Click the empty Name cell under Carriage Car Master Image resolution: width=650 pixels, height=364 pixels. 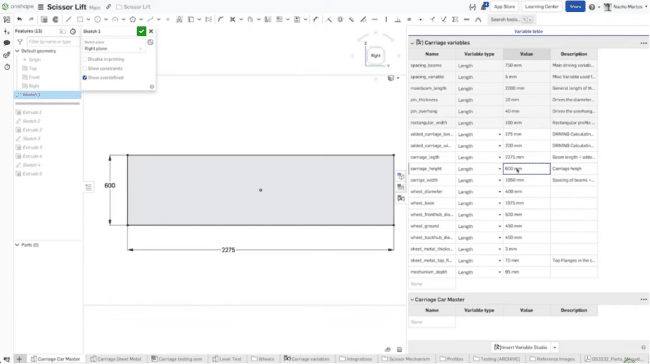(432, 322)
